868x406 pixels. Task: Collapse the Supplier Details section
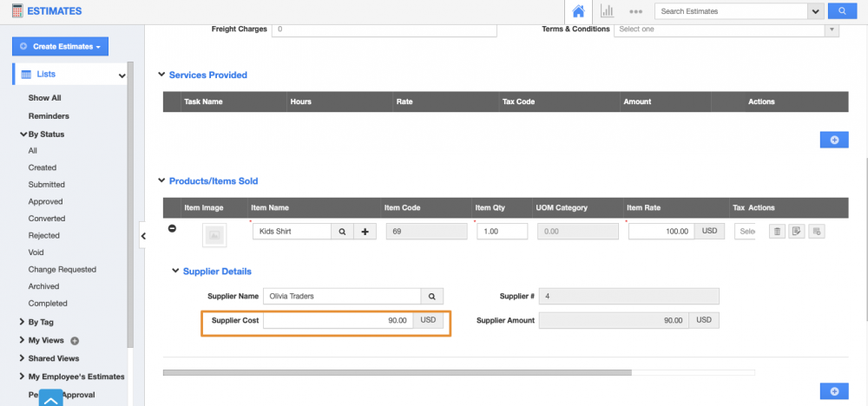click(176, 272)
